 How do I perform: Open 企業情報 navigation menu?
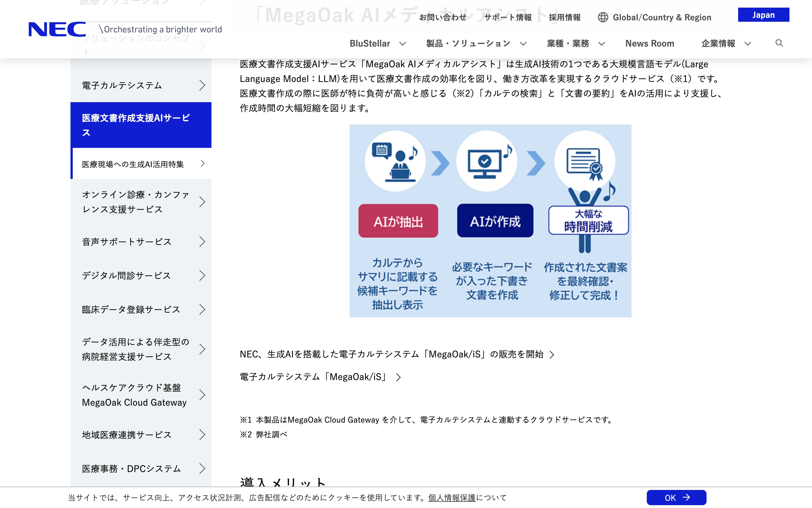(718, 43)
